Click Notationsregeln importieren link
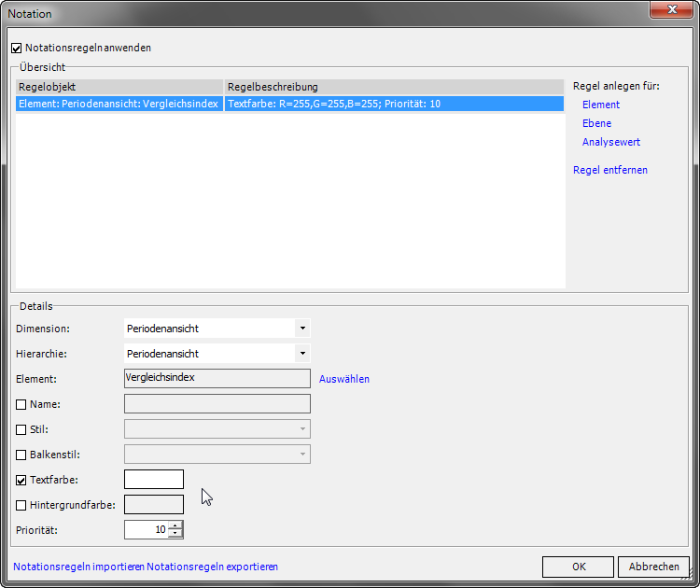This screenshot has height=588, width=700. coord(78,567)
